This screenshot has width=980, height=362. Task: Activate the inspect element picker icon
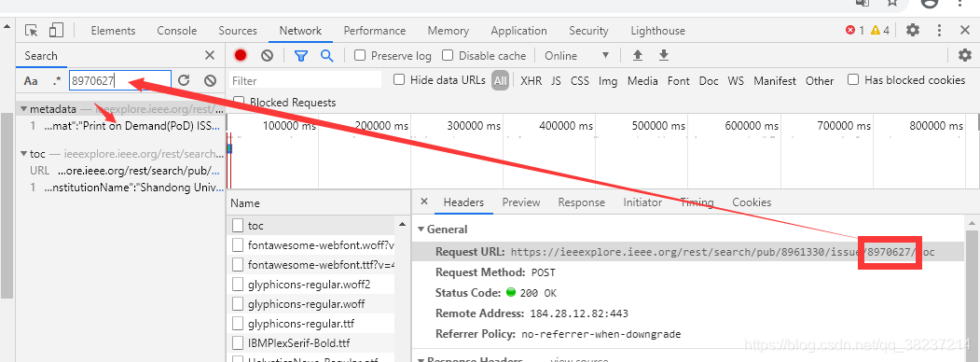[32, 31]
